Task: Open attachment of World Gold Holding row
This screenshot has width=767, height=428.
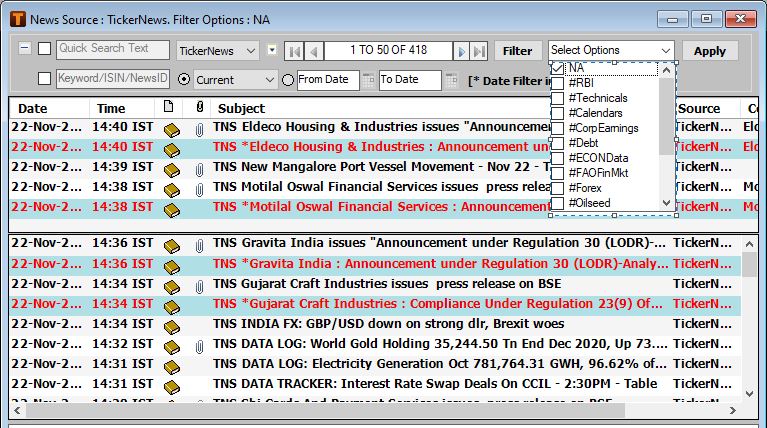Action: coord(200,347)
